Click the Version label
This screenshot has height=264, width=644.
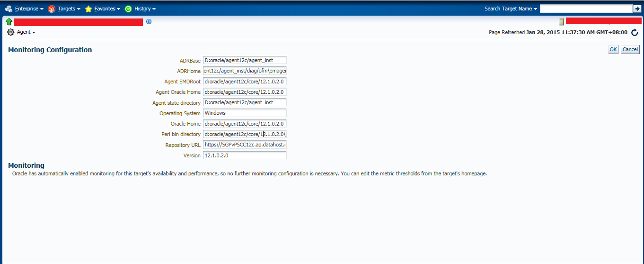(x=192, y=155)
